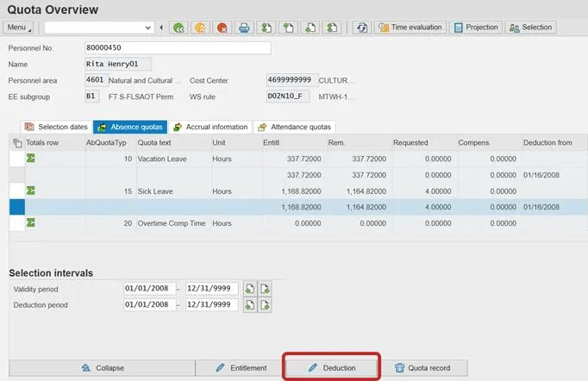Select the Vacation Leave row selector box
588x381 pixels.
16,159
